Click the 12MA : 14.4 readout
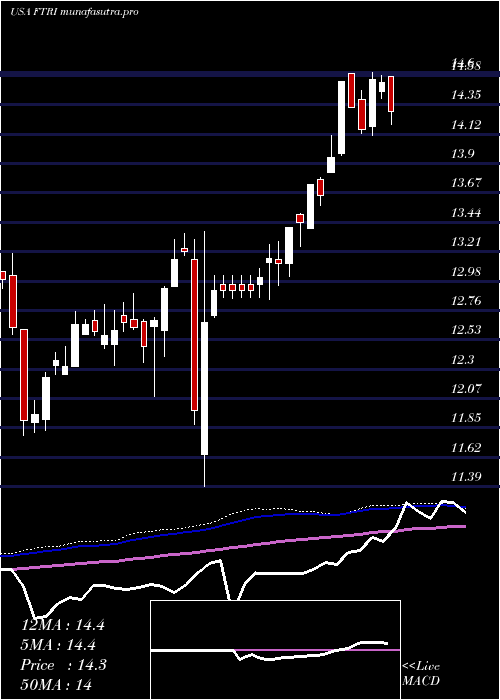This screenshot has height=700, width=500. [63, 625]
